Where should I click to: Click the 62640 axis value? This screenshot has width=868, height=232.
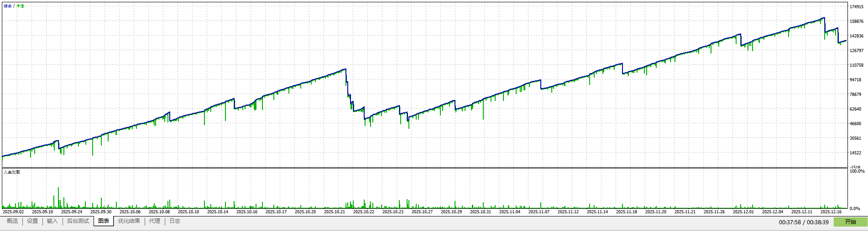pyautogui.click(x=855, y=109)
